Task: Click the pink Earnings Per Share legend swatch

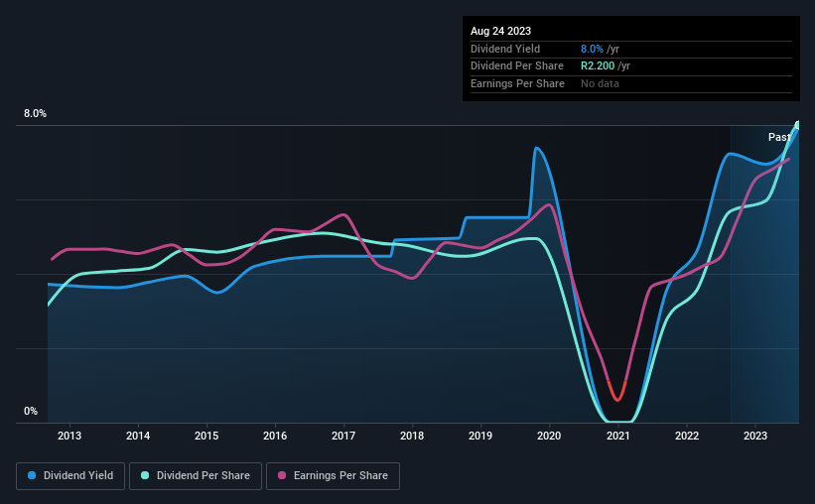Action: coord(283,476)
